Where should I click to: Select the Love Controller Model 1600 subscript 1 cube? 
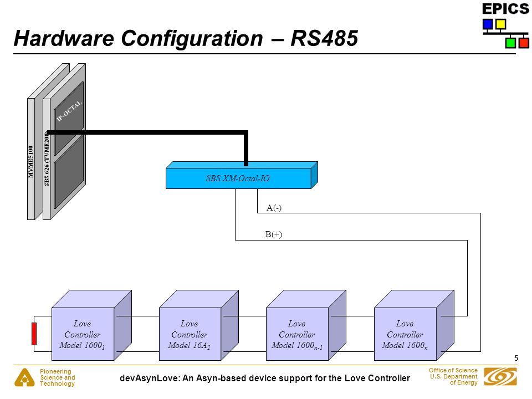(x=91, y=325)
